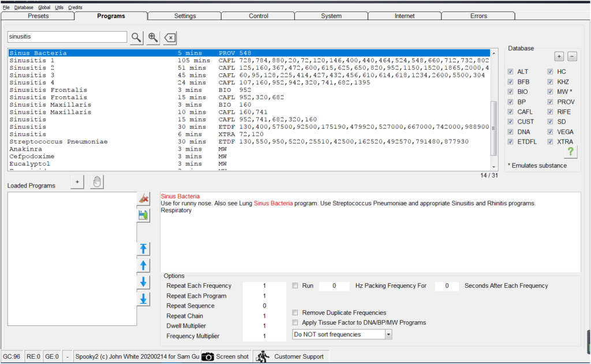Enable Remove Duplicate Frequencies checkbox
The image size is (591, 364).
pos(295,313)
